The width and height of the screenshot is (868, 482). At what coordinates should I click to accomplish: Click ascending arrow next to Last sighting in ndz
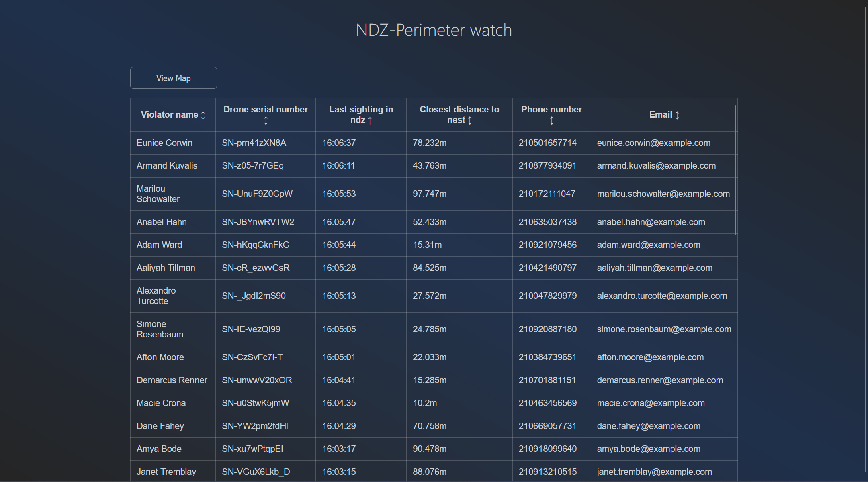pyautogui.click(x=370, y=120)
